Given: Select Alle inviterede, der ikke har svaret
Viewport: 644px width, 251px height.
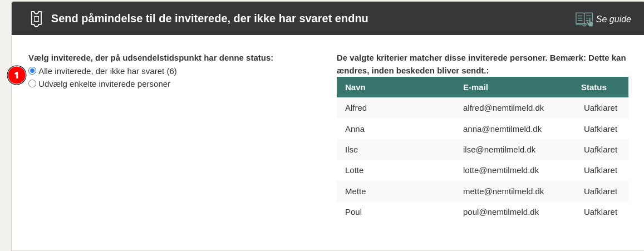Looking at the screenshot, I should 32,71.
